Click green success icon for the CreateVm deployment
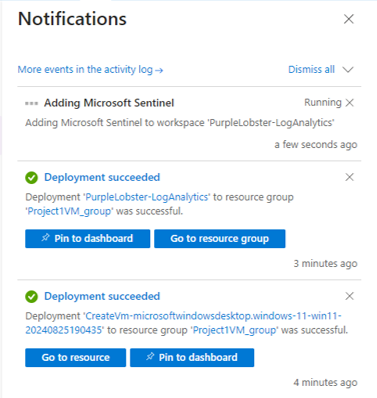 pyautogui.click(x=31, y=297)
